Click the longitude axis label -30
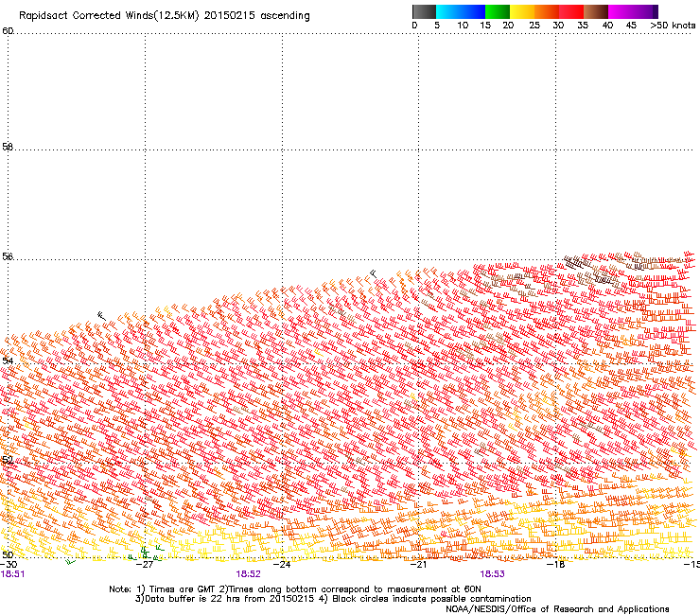 (x=8, y=565)
